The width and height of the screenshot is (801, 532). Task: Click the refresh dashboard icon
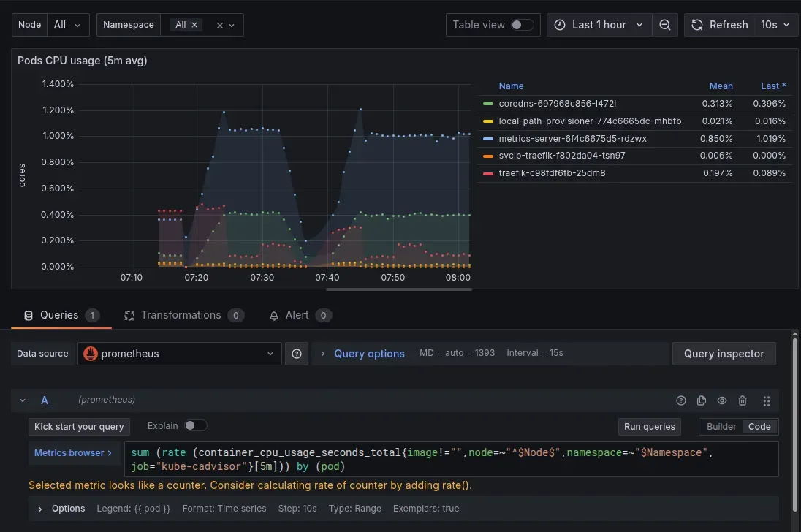coord(696,25)
